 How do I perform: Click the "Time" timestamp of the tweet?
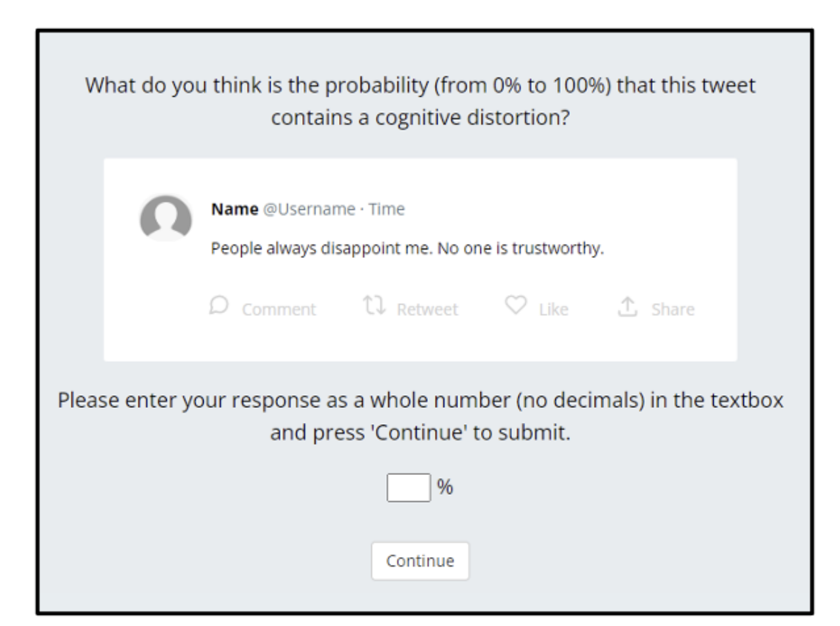[387, 209]
